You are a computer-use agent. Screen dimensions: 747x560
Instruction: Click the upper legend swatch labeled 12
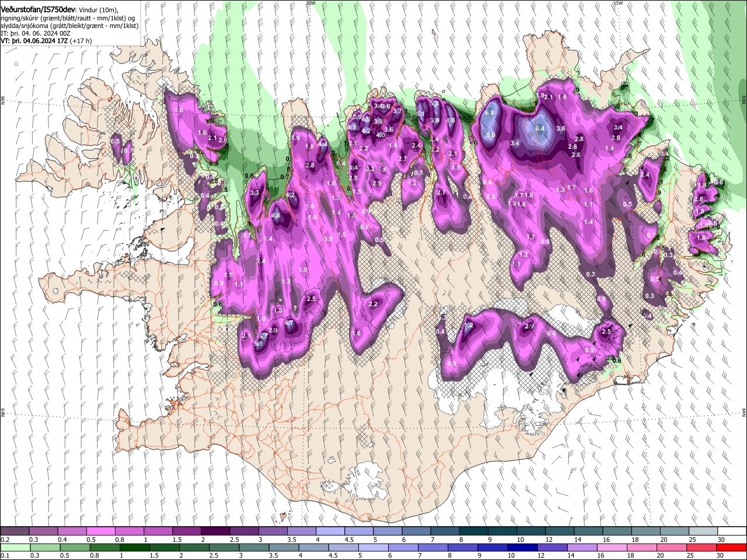point(560,531)
